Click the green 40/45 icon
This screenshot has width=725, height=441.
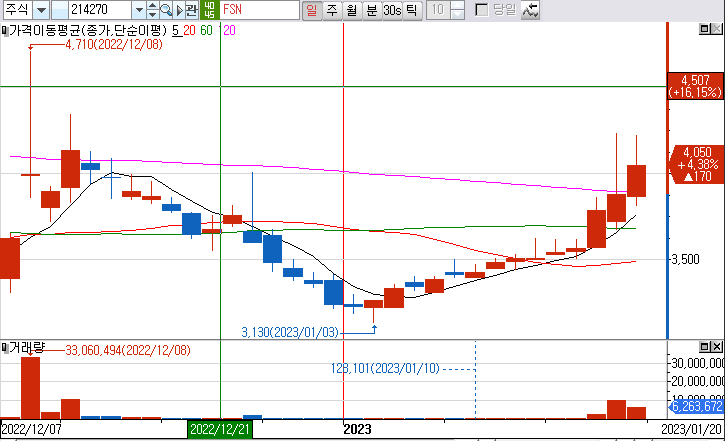coord(209,10)
